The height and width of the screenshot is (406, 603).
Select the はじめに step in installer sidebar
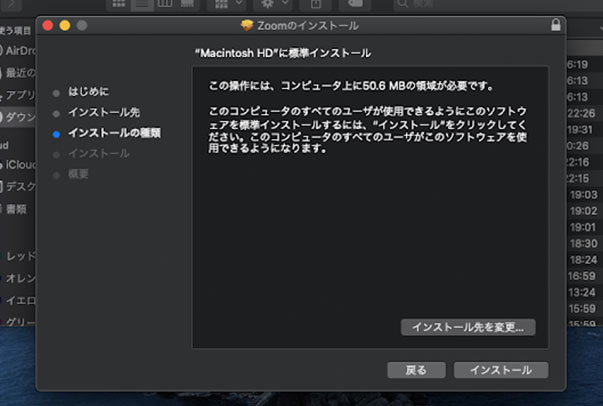click(x=88, y=92)
